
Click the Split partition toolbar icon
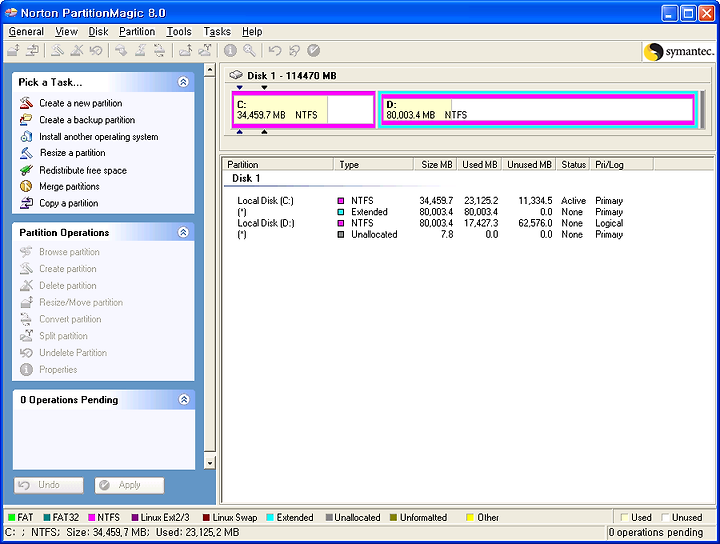tap(205, 50)
